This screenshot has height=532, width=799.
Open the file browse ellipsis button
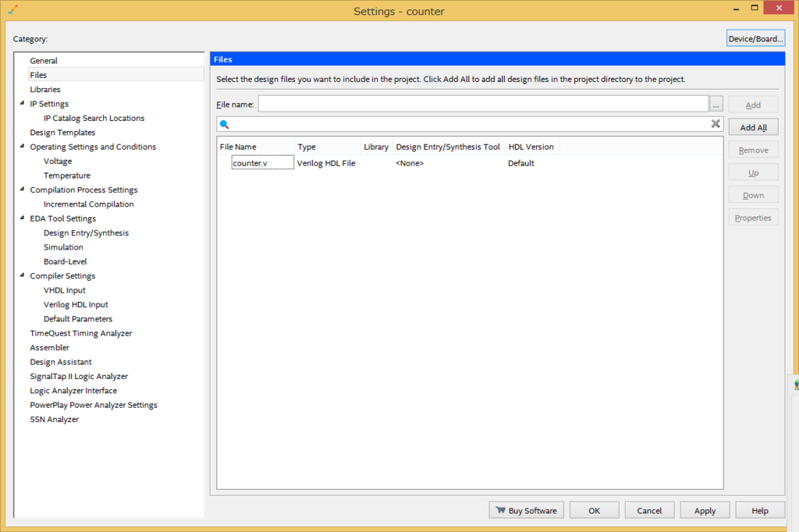click(x=716, y=104)
